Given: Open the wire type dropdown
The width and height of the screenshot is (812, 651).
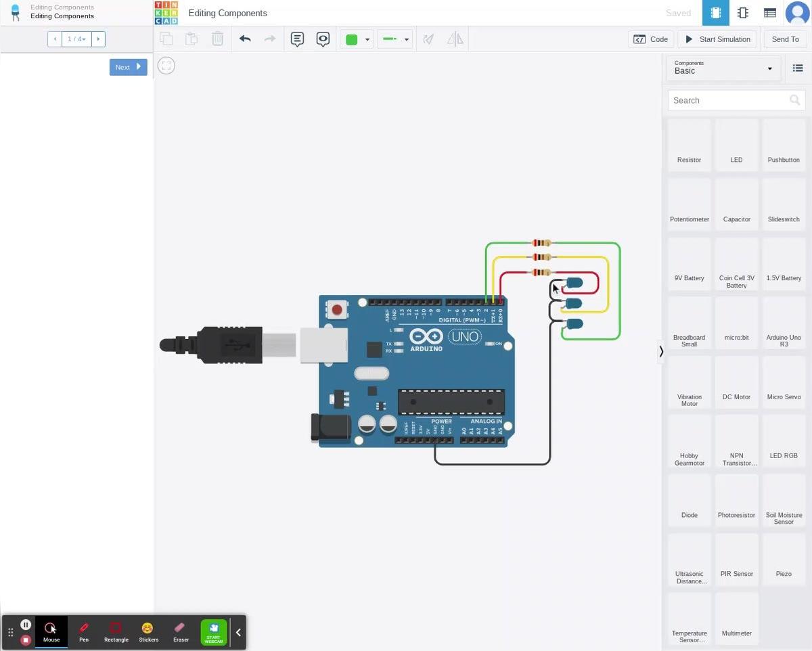Looking at the screenshot, I should (395, 39).
